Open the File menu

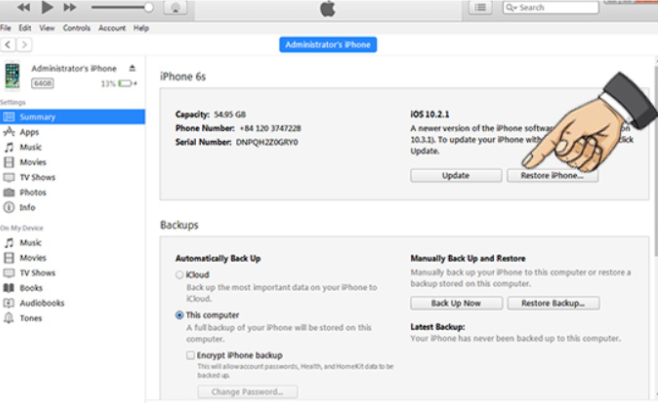point(6,28)
